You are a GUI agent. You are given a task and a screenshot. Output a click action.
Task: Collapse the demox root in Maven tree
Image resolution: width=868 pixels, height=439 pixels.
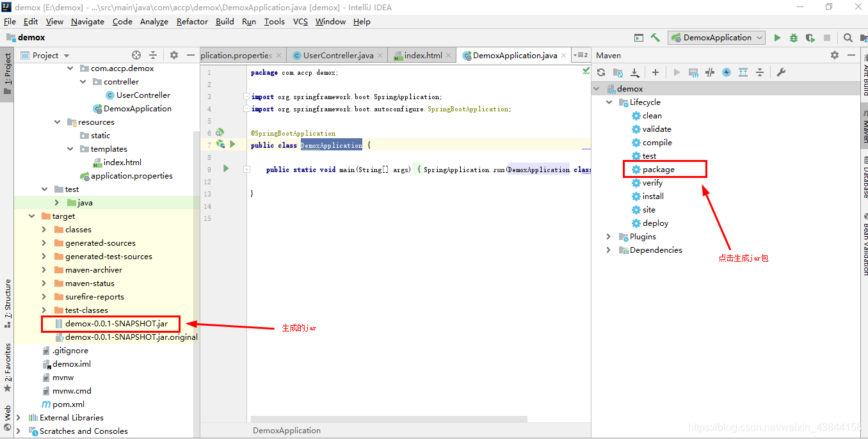[x=597, y=89]
